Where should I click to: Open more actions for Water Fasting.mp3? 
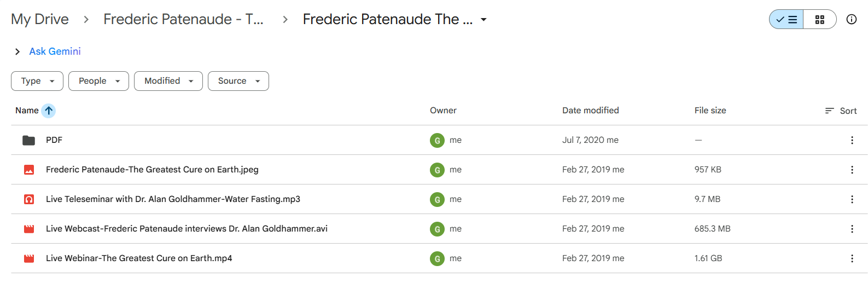852,199
